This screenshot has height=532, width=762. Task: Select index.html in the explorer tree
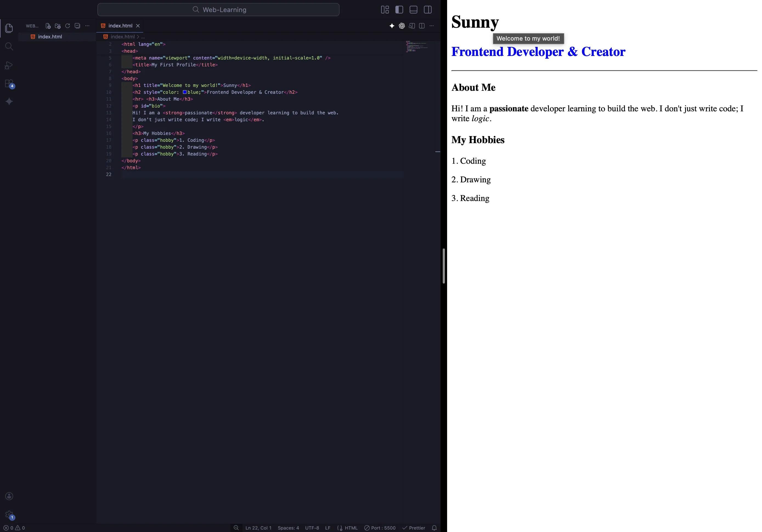[50, 37]
